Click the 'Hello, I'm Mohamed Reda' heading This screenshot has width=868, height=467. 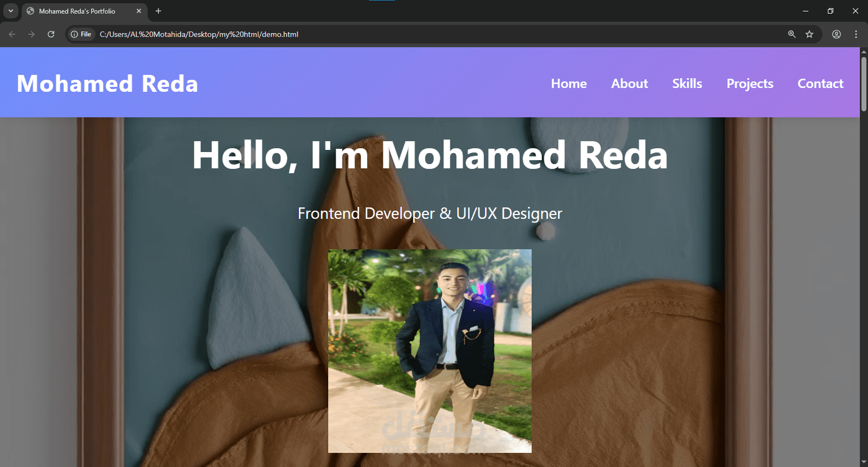click(430, 155)
